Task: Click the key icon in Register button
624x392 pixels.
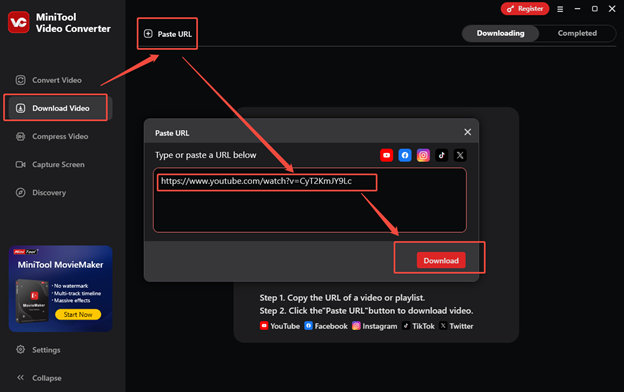Action: click(510, 9)
